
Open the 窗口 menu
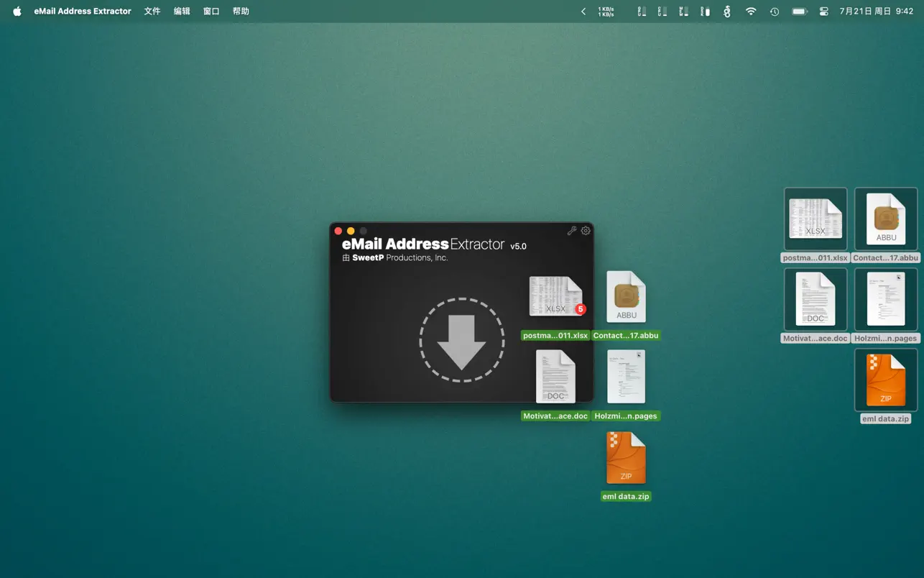click(211, 12)
